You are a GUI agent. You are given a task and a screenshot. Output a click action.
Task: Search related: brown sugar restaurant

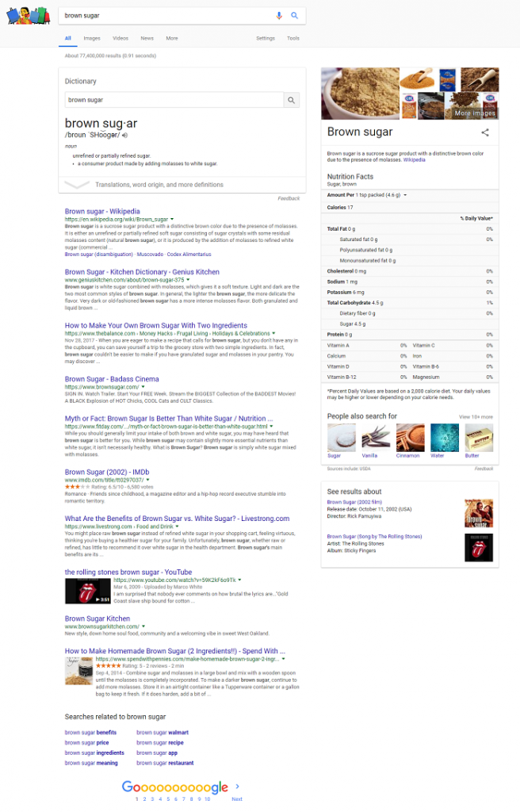(x=165, y=764)
